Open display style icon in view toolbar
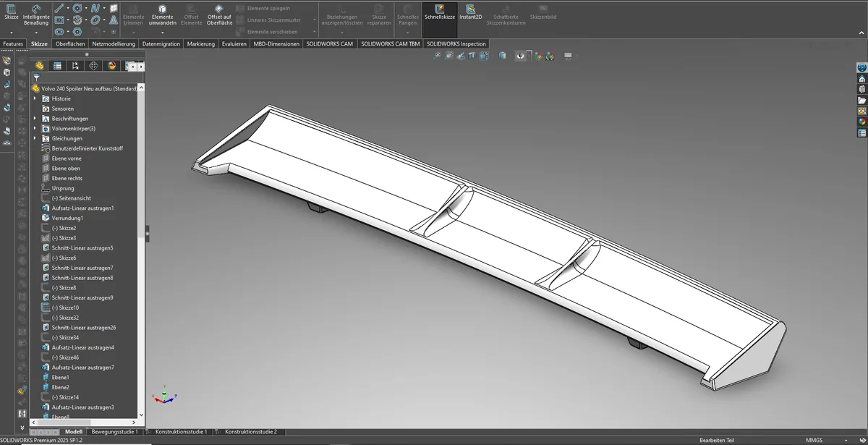Image resolution: width=868 pixels, height=445 pixels. tap(503, 56)
